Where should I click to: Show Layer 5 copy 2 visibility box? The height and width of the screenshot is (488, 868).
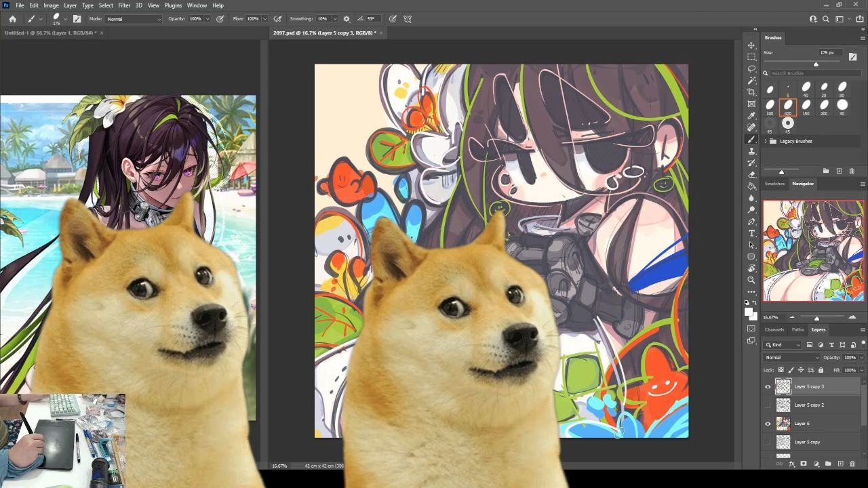(x=768, y=405)
